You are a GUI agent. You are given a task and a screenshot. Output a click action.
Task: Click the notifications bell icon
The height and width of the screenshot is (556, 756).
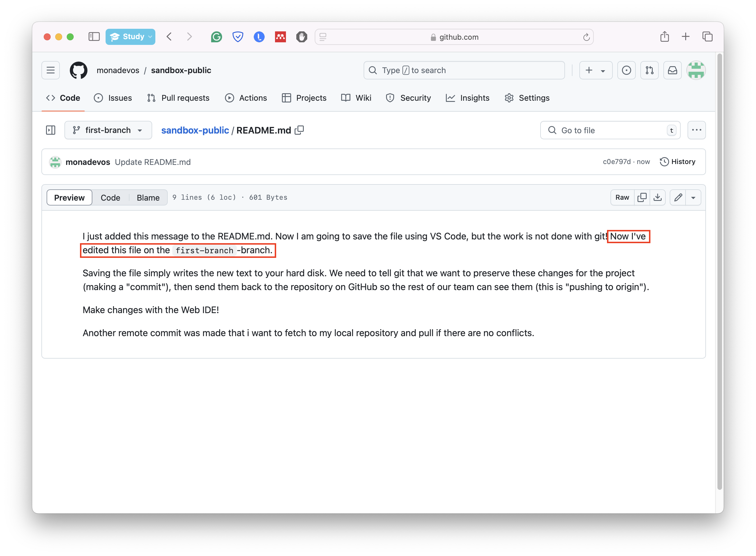pos(673,70)
